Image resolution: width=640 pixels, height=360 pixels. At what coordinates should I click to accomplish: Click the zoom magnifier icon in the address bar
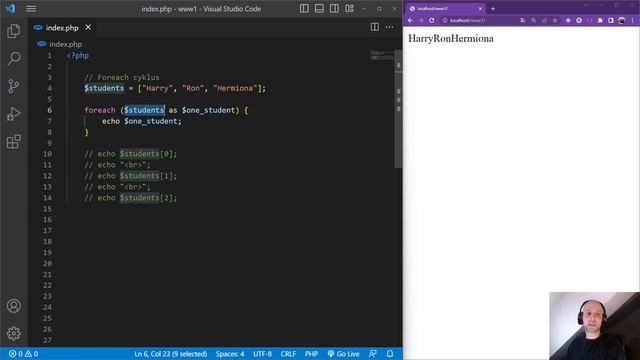pyautogui.click(x=533, y=20)
